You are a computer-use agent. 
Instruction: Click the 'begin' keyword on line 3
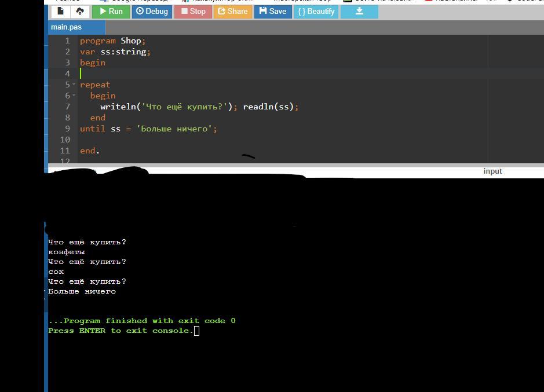coord(93,63)
